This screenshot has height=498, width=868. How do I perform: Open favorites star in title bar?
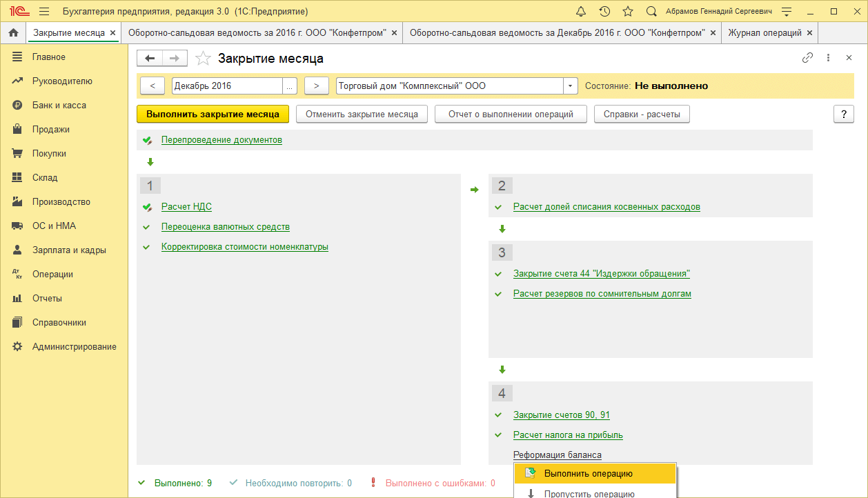click(628, 12)
